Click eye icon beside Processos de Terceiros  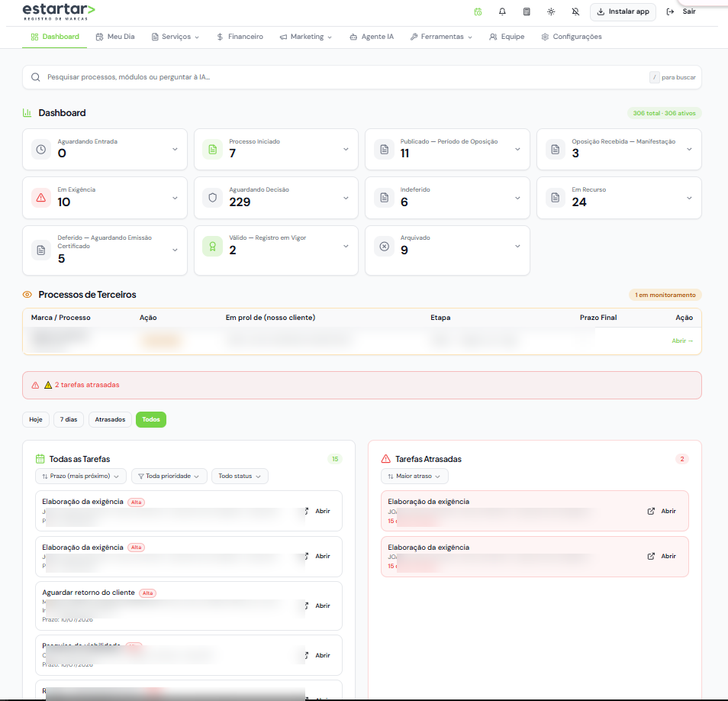click(27, 295)
